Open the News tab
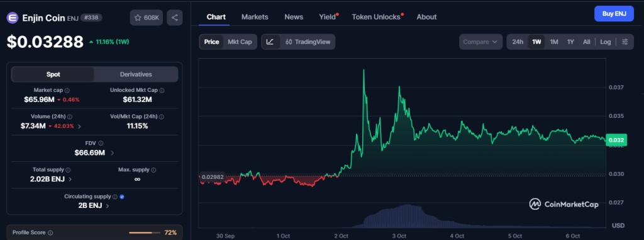This screenshot has height=240, width=644. pos(294,17)
